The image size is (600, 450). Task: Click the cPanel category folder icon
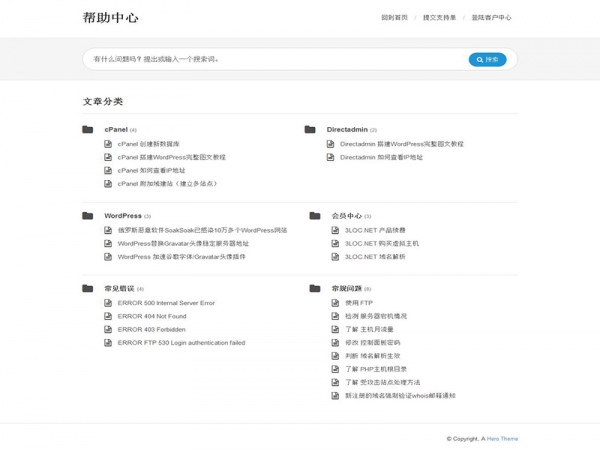pyautogui.click(x=88, y=129)
